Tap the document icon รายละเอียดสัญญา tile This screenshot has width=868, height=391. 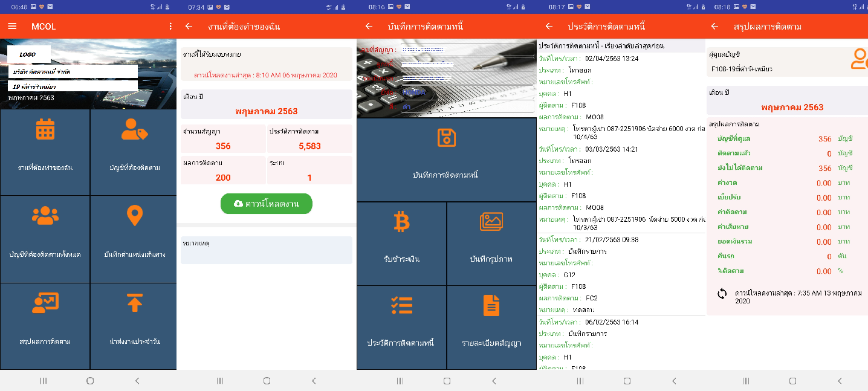click(x=491, y=305)
